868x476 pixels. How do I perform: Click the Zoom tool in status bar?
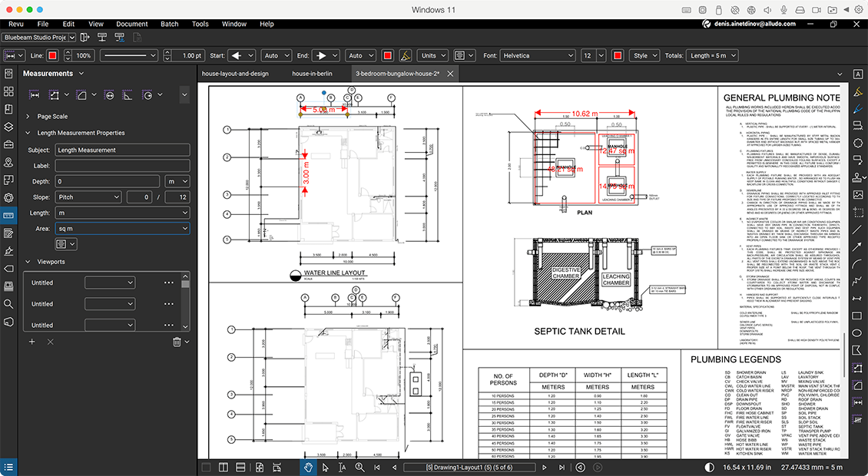point(359,467)
